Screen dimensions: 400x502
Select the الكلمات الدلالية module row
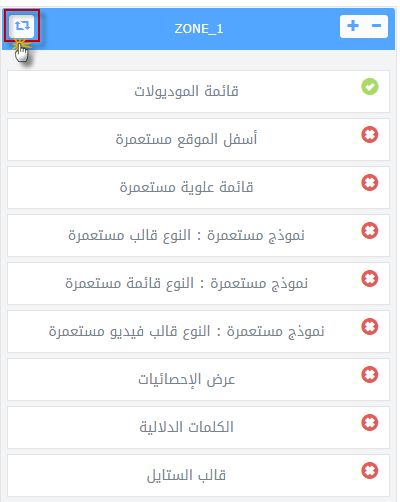pyautogui.click(x=198, y=427)
